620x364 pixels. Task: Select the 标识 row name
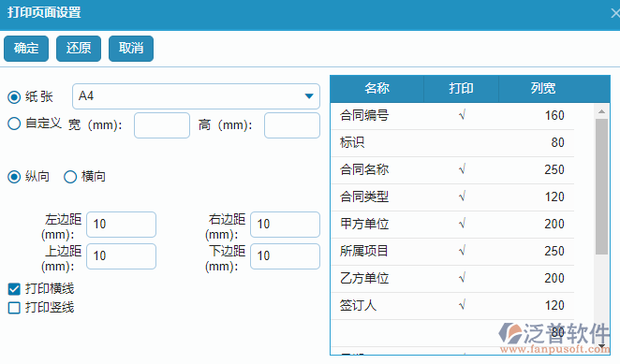click(352, 142)
